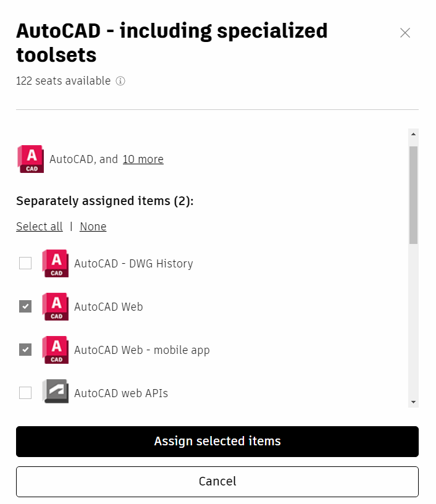Click the scroll up arrow

(x=413, y=133)
